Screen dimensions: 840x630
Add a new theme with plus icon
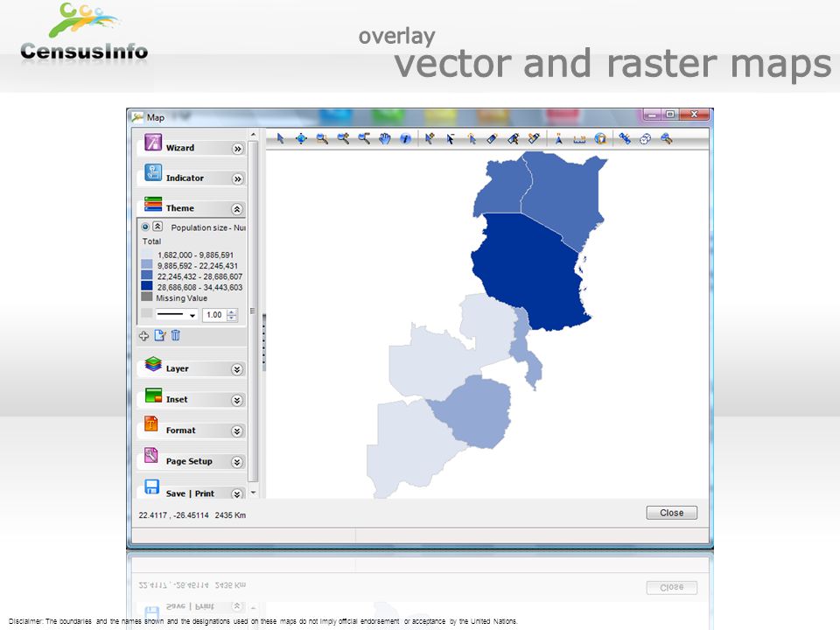143,336
